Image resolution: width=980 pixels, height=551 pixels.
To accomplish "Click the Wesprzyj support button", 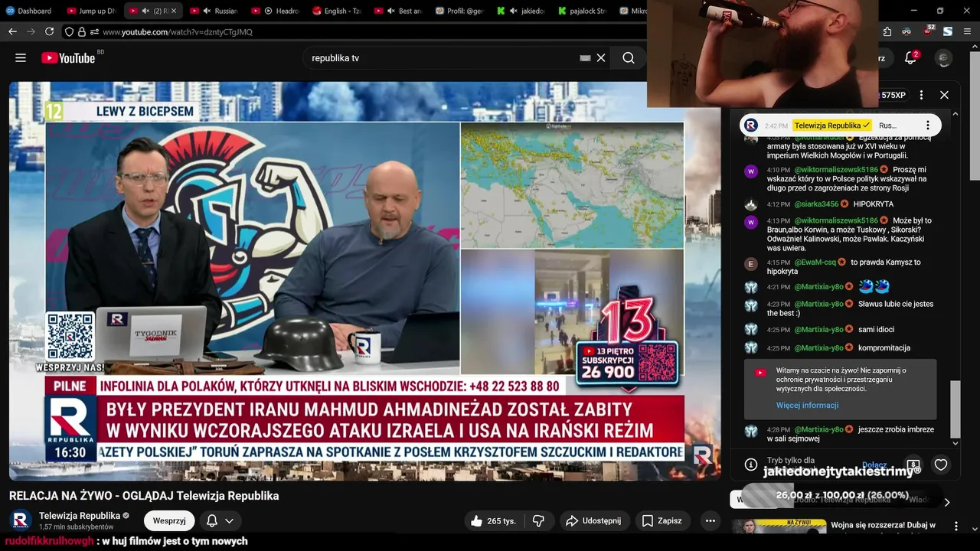I will 169,520.
